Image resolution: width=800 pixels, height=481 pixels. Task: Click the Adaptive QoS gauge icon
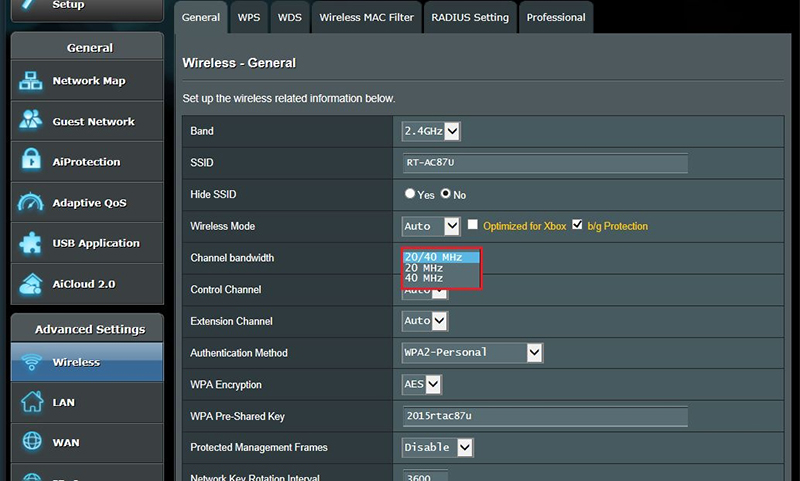click(x=31, y=201)
